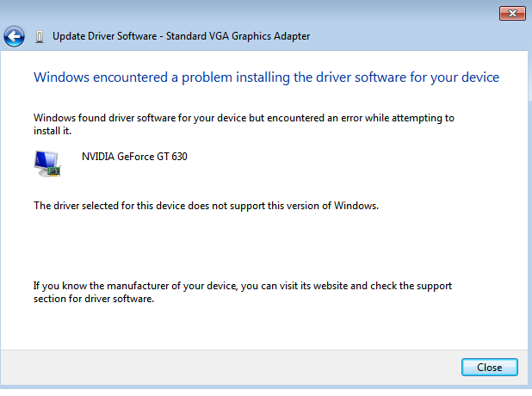Click the 'If you know the manufacturer' paragraph

click(243, 292)
